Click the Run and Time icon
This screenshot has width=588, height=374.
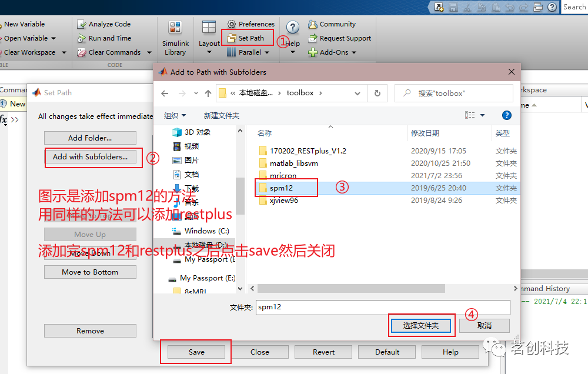coord(104,38)
